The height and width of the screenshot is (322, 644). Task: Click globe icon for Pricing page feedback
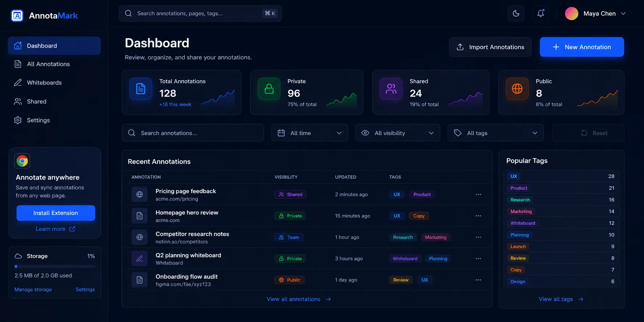(x=139, y=195)
